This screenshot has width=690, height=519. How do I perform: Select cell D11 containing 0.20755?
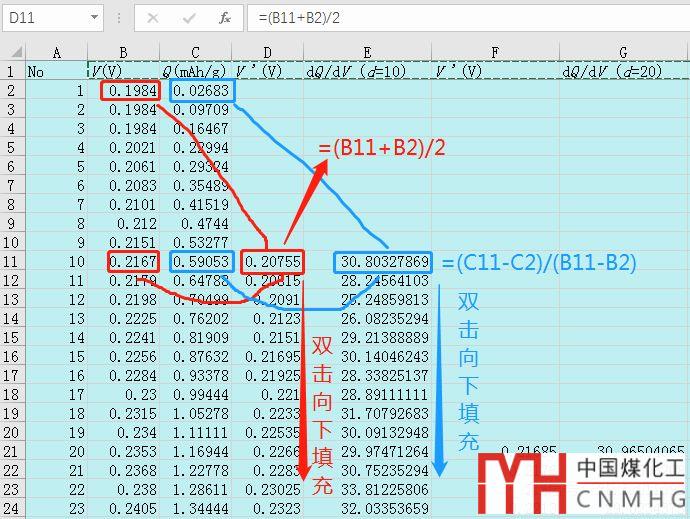pyautogui.click(x=268, y=262)
